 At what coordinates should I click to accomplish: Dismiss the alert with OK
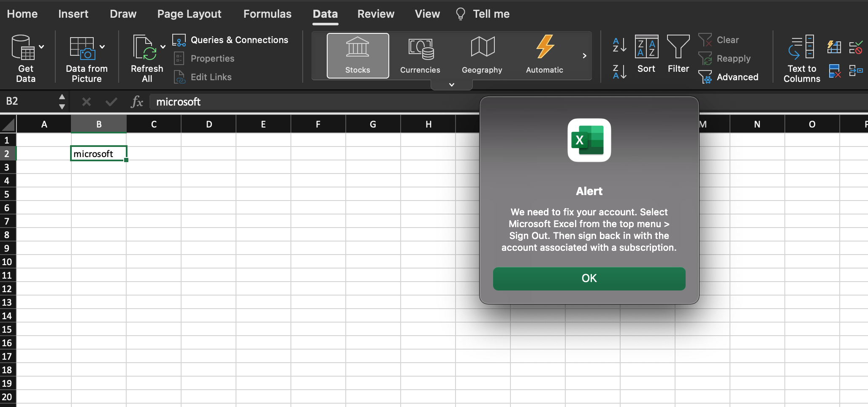tap(589, 279)
